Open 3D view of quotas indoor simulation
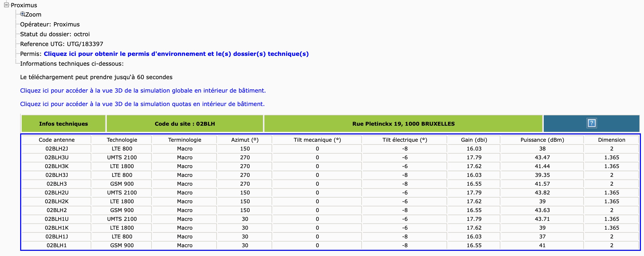644x256 pixels. [x=142, y=104]
